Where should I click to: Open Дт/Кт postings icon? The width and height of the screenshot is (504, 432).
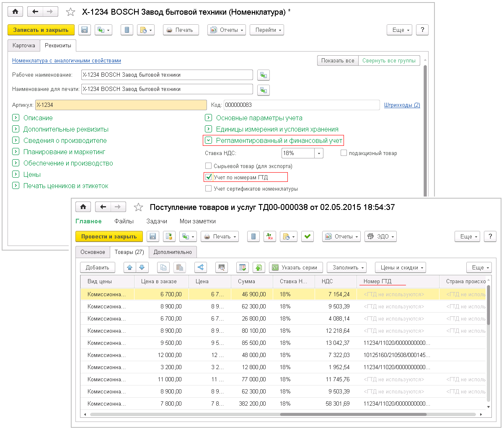[270, 236]
